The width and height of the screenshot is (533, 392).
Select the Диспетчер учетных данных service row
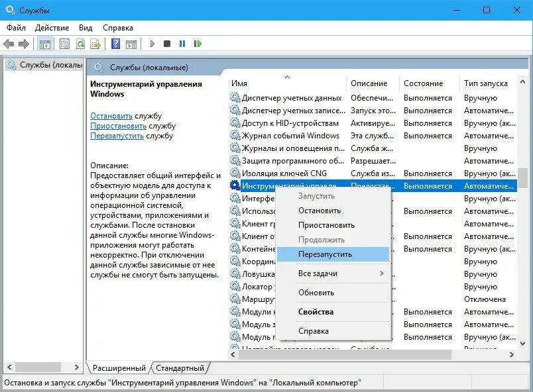coord(373,98)
